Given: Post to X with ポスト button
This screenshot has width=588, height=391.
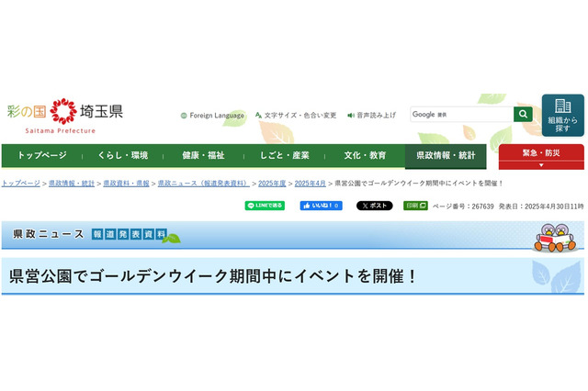Looking at the screenshot, I should point(374,206).
